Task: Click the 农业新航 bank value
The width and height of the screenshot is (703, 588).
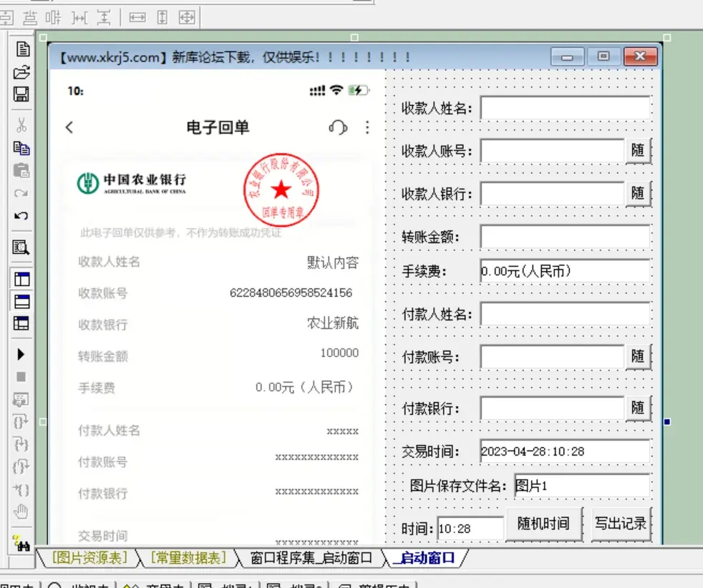Action: [333, 323]
